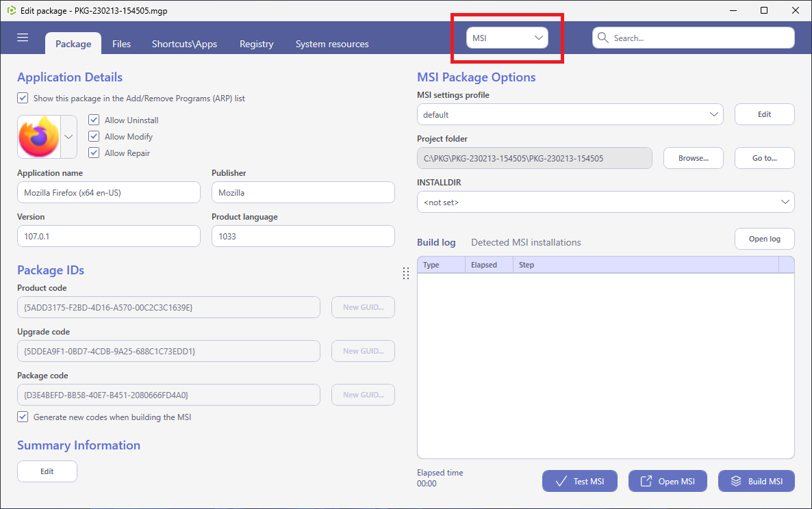This screenshot has height=509, width=812.
Task: Click the Version field
Action: (x=109, y=236)
